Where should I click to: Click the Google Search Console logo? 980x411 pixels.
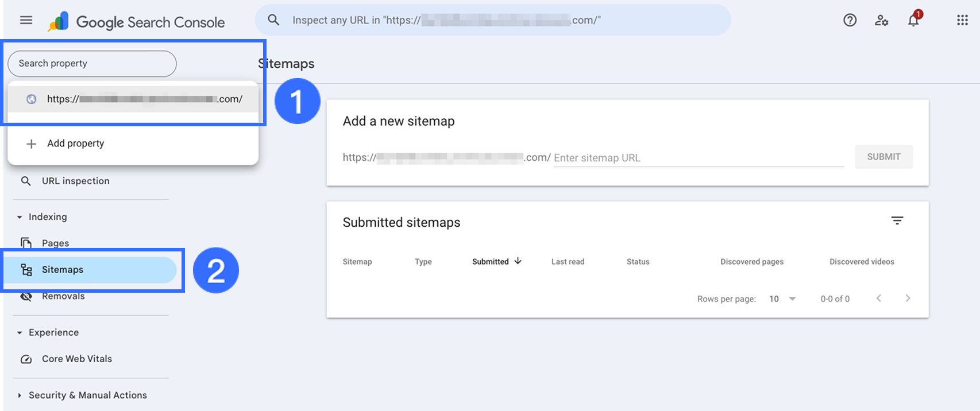point(137,22)
